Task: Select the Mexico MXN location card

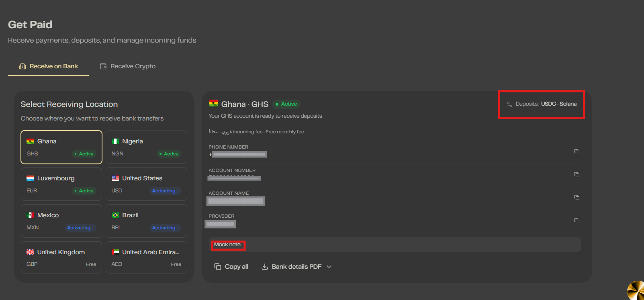Action: point(61,221)
